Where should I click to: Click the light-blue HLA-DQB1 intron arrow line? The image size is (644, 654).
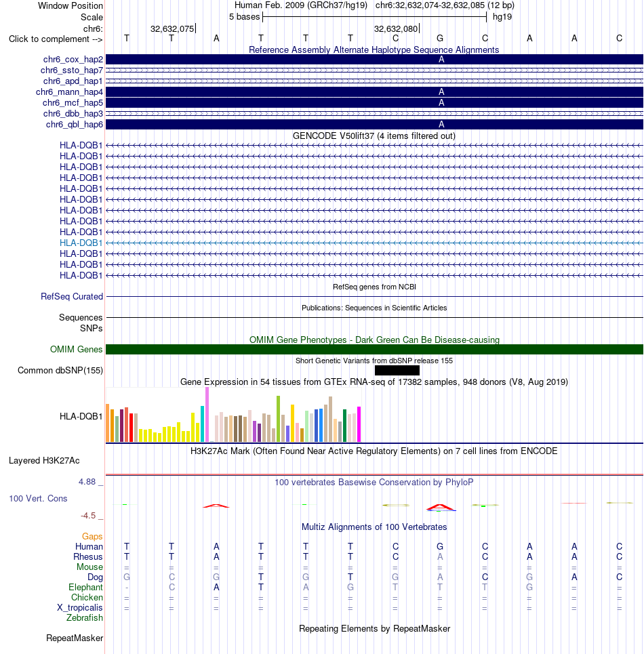[x=374, y=243]
